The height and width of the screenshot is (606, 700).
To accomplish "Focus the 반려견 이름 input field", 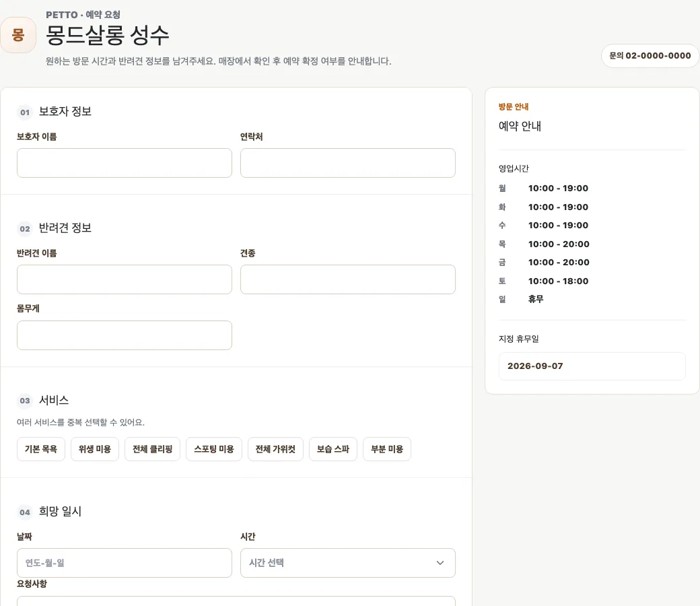I will tap(125, 279).
